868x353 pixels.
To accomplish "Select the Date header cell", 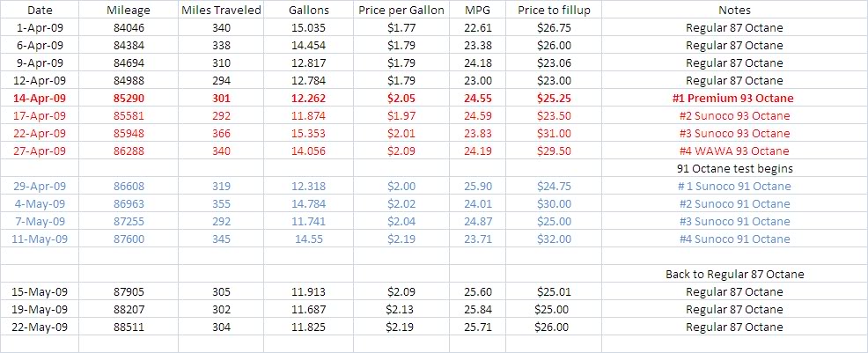I will tap(40, 10).
